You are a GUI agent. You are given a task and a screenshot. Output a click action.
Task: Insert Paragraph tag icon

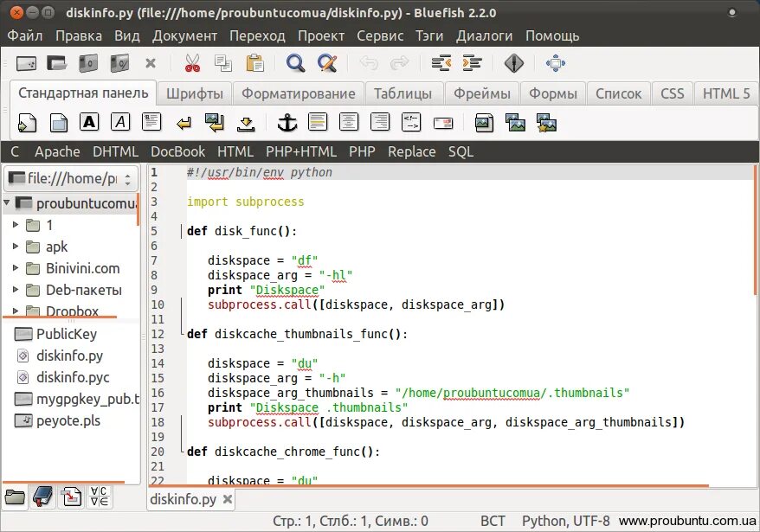[x=151, y=122]
